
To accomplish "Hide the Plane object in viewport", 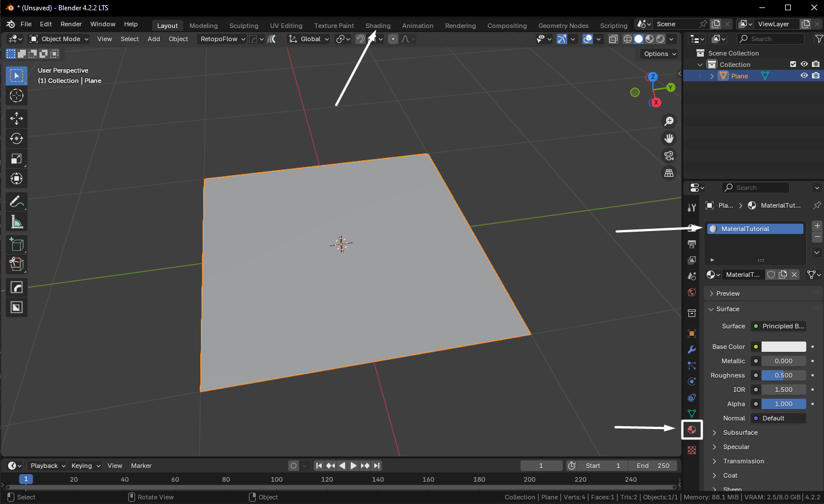I will (804, 76).
